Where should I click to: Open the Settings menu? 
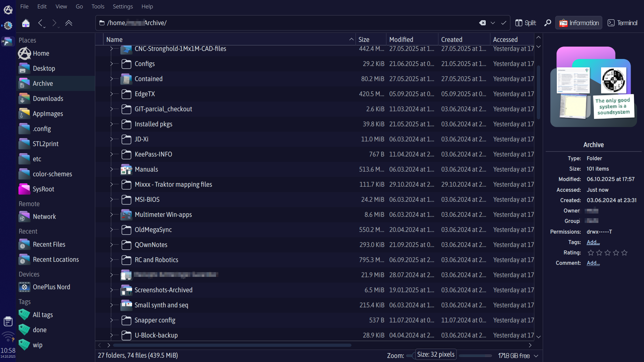[x=123, y=6]
